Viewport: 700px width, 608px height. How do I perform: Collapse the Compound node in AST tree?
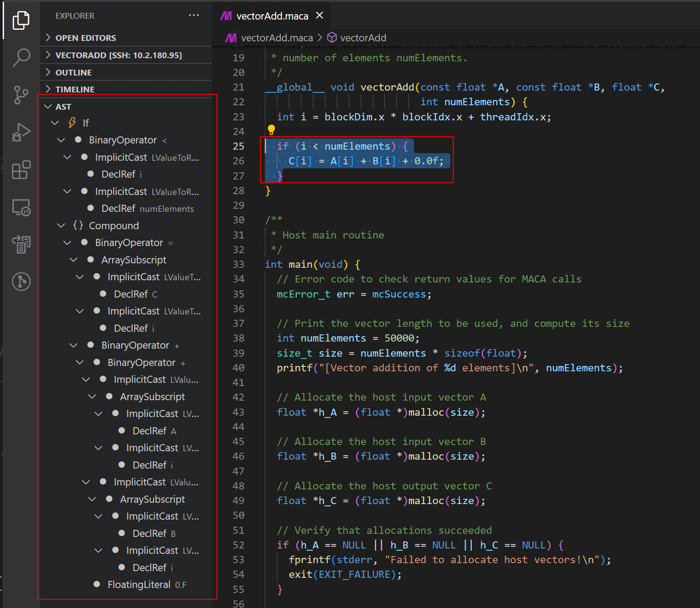pyautogui.click(x=61, y=226)
